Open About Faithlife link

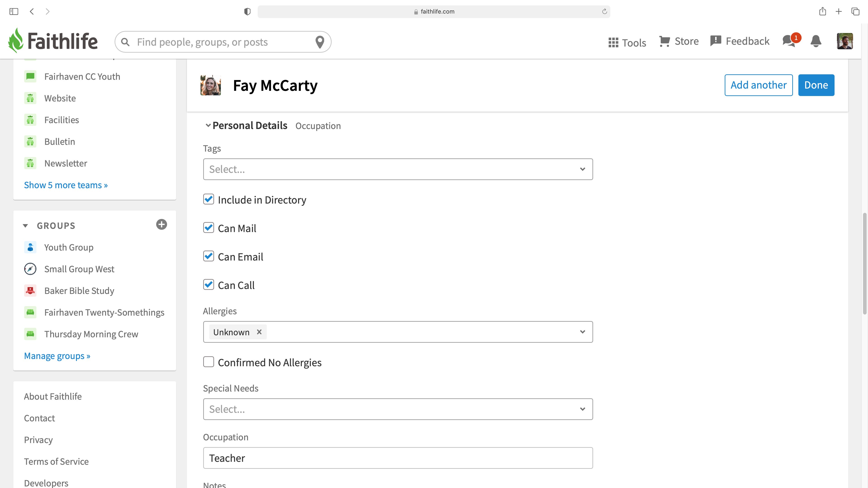point(53,396)
